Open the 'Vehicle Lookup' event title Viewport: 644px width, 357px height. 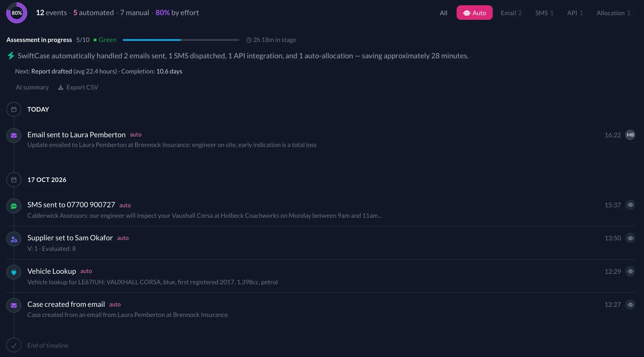[x=52, y=271]
